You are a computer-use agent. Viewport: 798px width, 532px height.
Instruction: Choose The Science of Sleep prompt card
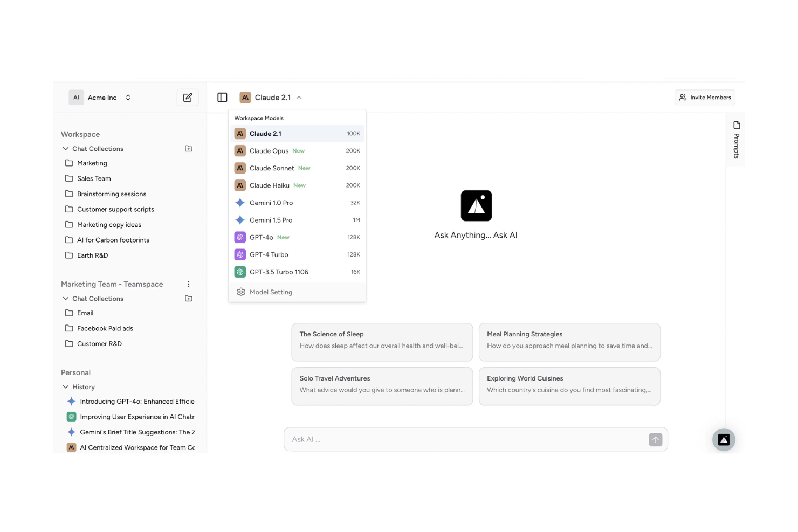382,342
